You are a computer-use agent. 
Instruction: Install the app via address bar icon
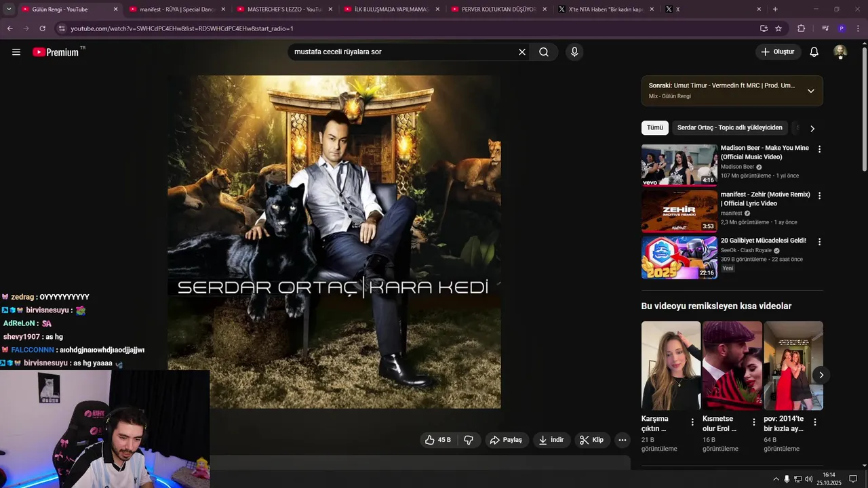point(764,28)
